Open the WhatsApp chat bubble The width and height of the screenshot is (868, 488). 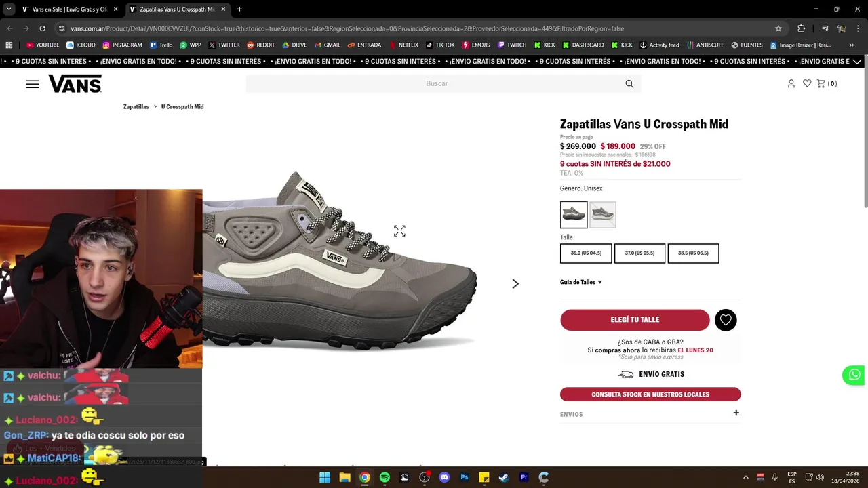pyautogui.click(x=854, y=374)
